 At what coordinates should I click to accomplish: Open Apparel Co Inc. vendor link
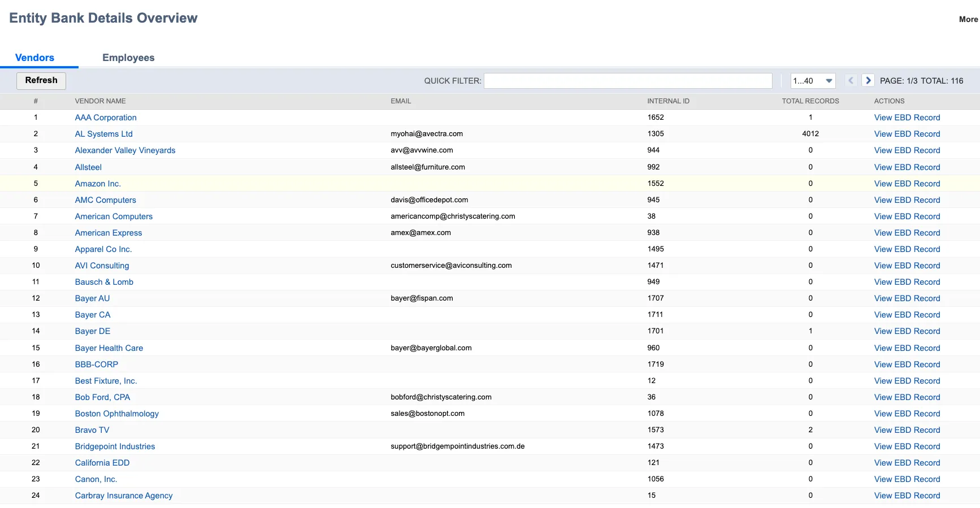pyautogui.click(x=103, y=249)
